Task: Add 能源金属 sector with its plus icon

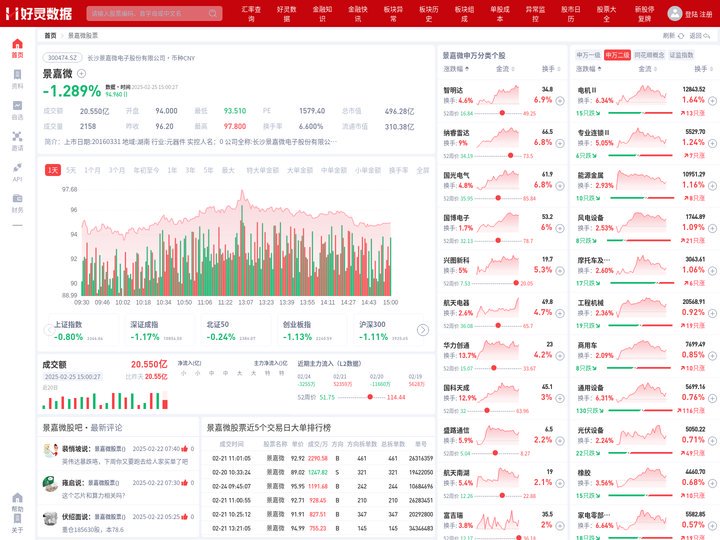Action: (x=712, y=186)
